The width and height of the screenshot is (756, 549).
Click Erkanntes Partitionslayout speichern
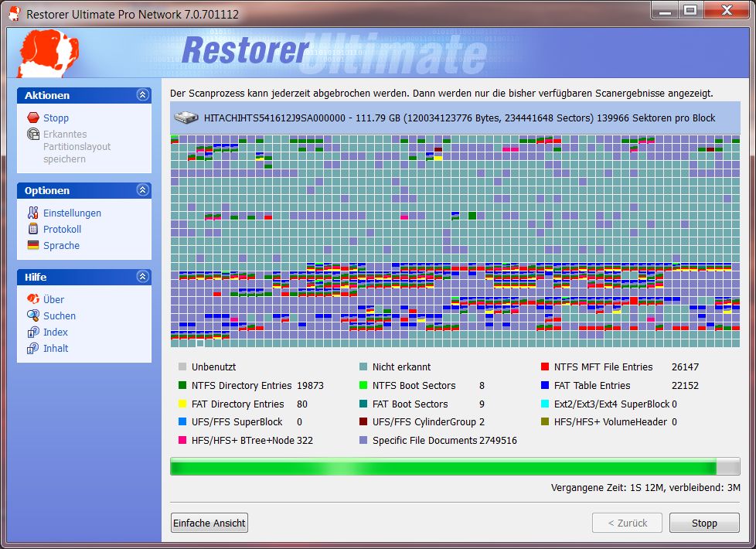pos(77,147)
